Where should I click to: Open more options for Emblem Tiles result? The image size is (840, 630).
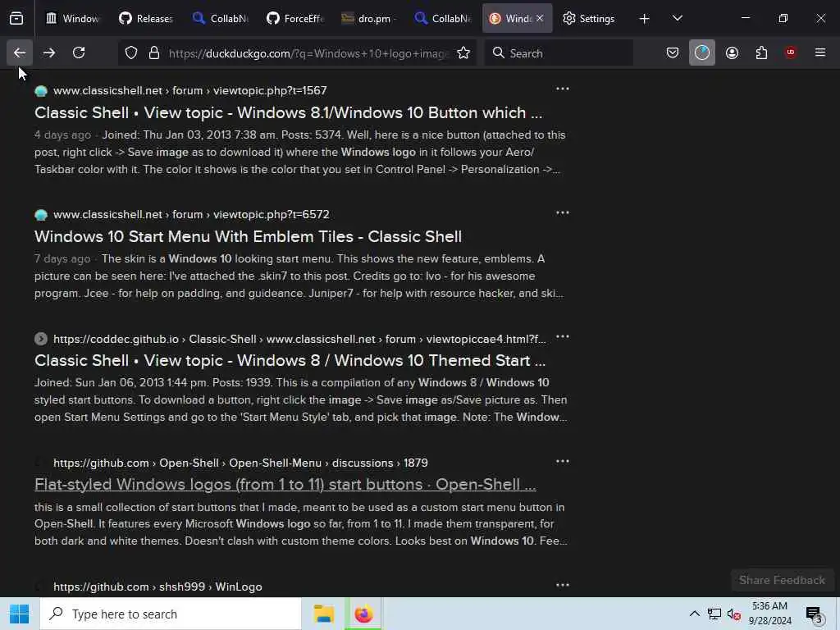pyautogui.click(x=563, y=212)
